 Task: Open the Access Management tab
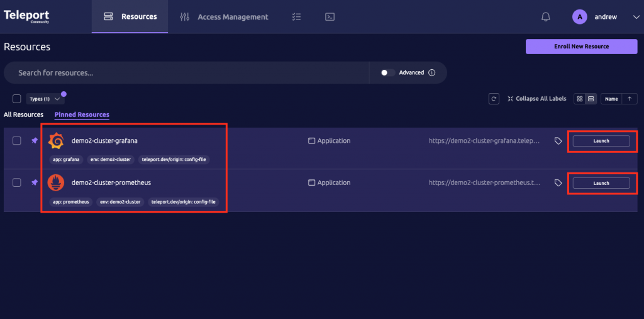click(x=225, y=17)
